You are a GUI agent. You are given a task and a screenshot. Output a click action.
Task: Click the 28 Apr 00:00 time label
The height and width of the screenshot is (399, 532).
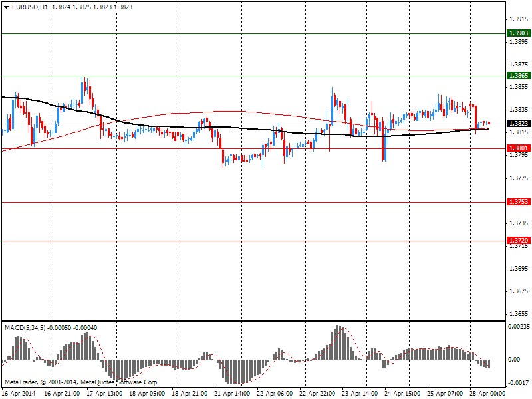[x=487, y=394]
